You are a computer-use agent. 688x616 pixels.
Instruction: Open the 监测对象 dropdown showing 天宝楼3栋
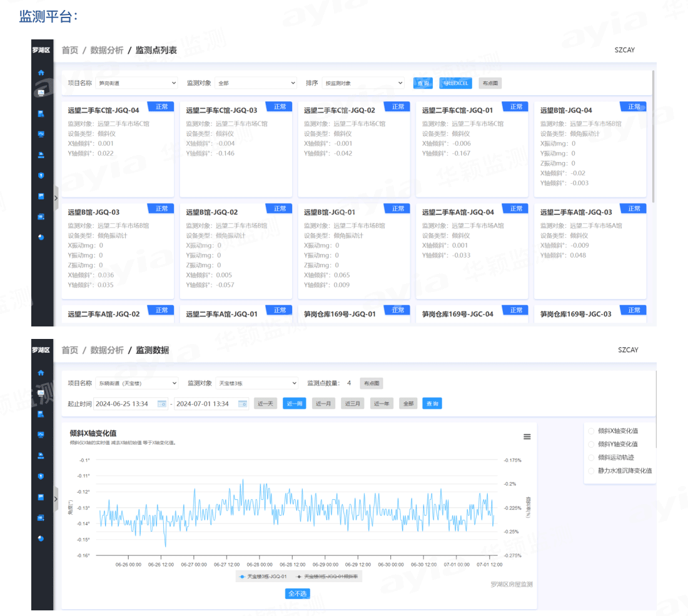(x=256, y=383)
